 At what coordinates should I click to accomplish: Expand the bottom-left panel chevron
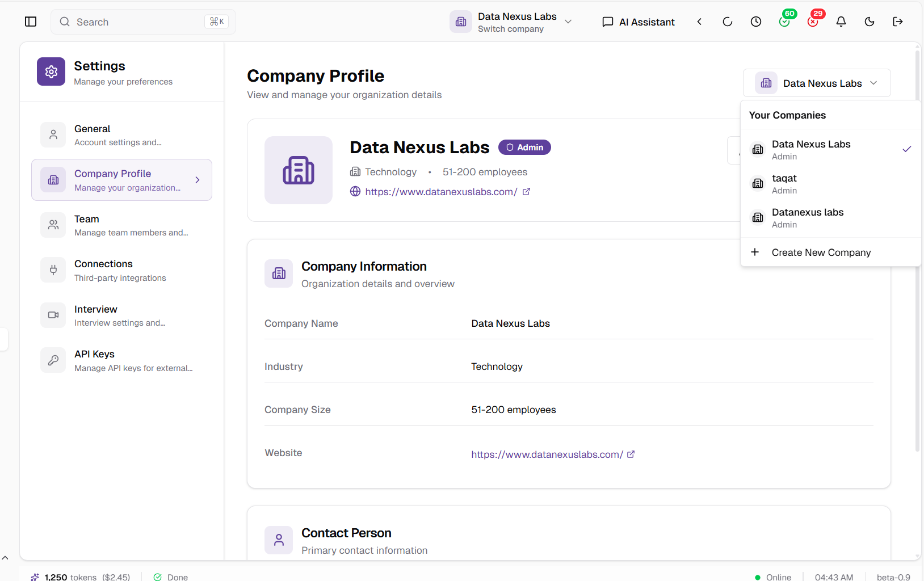point(5,558)
